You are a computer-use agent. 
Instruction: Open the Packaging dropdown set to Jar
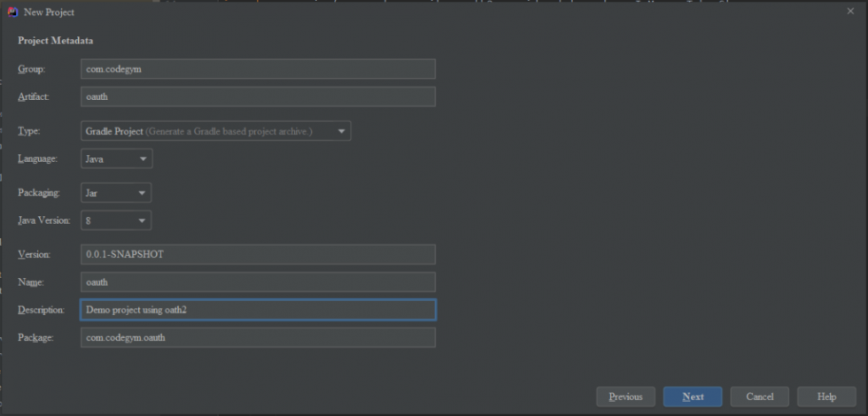(116, 193)
